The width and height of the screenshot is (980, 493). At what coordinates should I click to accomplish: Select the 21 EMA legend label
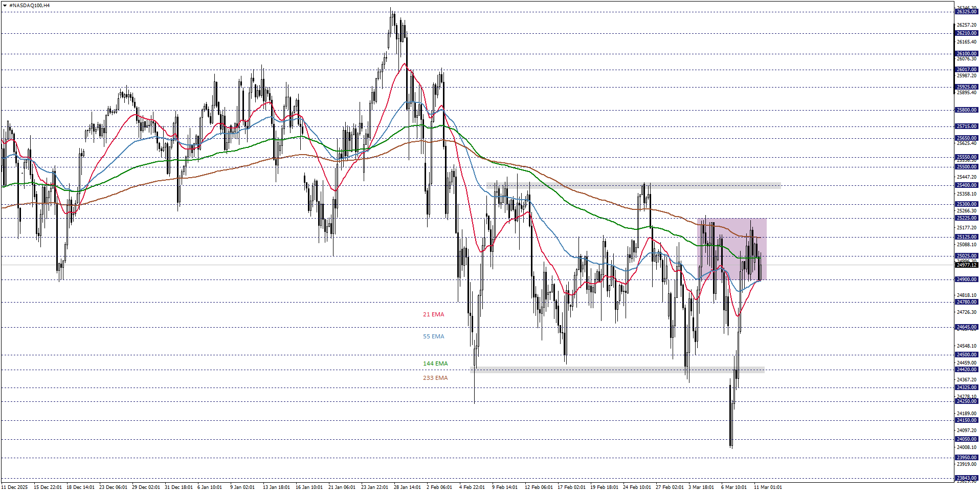click(x=433, y=314)
